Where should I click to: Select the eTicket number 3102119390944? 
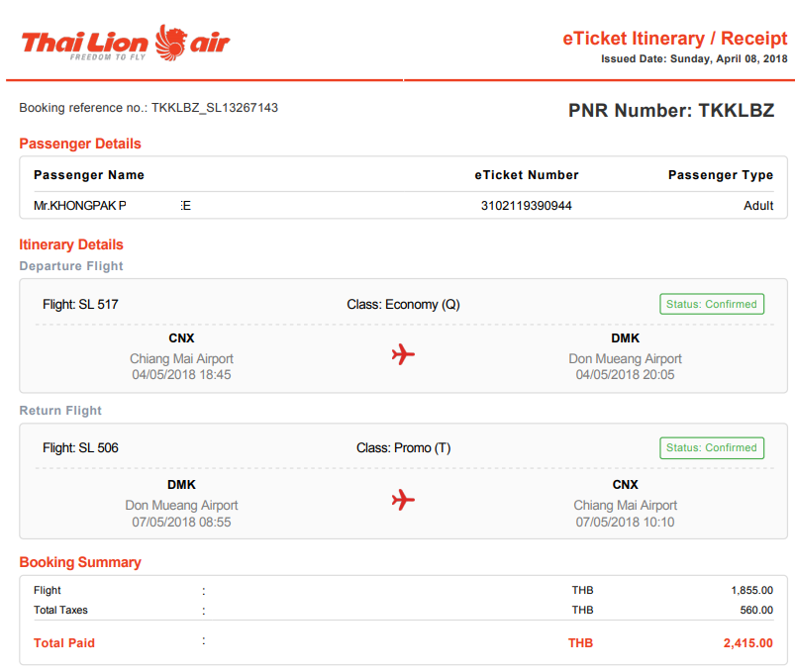click(527, 206)
